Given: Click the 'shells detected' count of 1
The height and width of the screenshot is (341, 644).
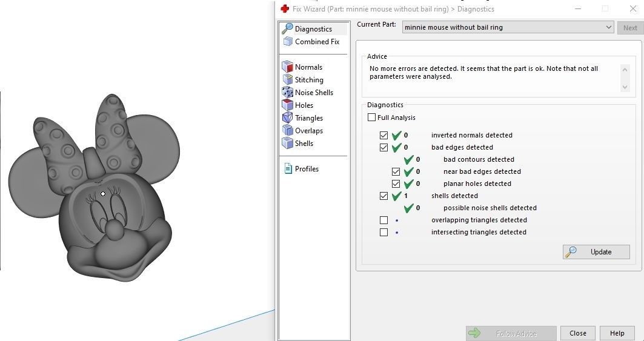Looking at the screenshot, I should pos(406,196).
